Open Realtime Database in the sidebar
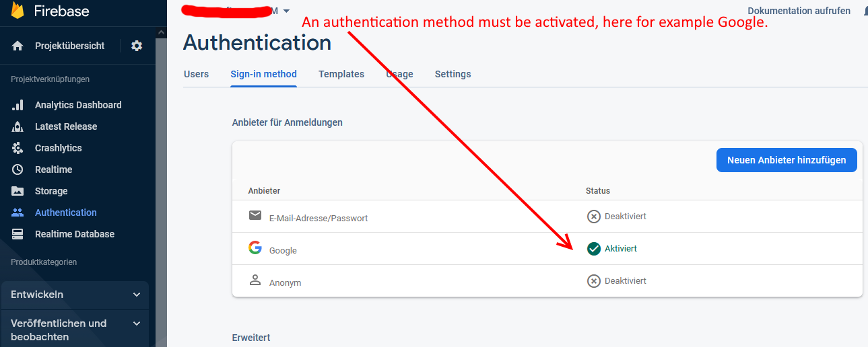Image resolution: width=868 pixels, height=347 pixels. coord(74,234)
